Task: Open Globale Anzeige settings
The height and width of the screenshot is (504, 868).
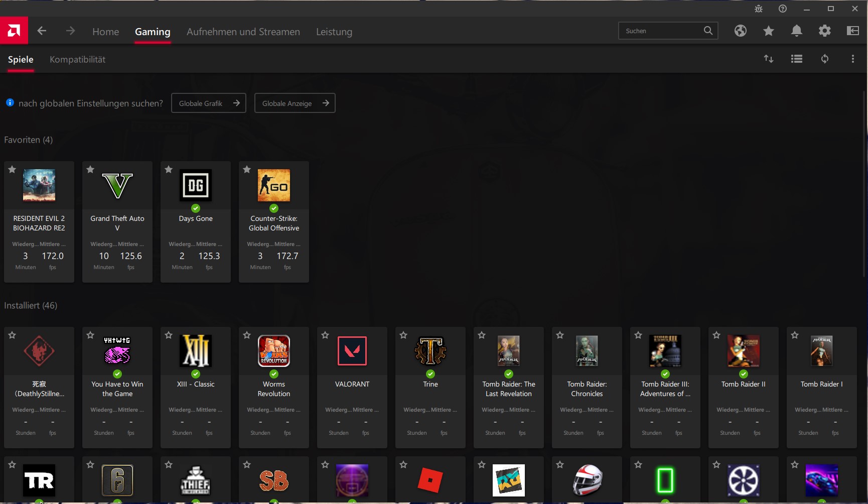Action: click(295, 103)
